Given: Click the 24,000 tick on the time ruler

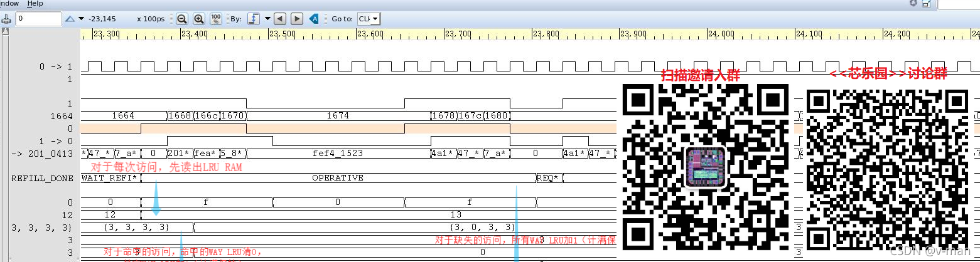Looking at the screenshot, I should click(720, 34).
